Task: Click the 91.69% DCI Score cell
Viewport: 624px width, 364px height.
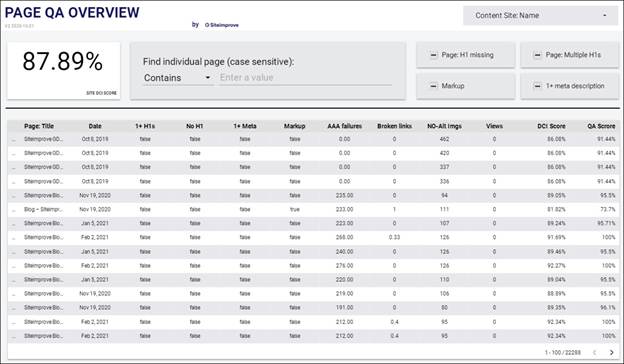Action: 556,237
